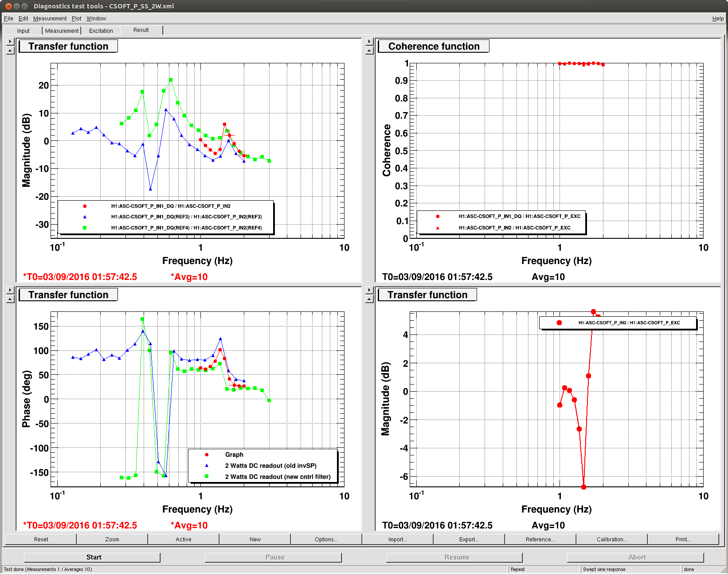The image size is (728, 575).
Task: Switch to the Measurement tab
Action: point(62,31)
